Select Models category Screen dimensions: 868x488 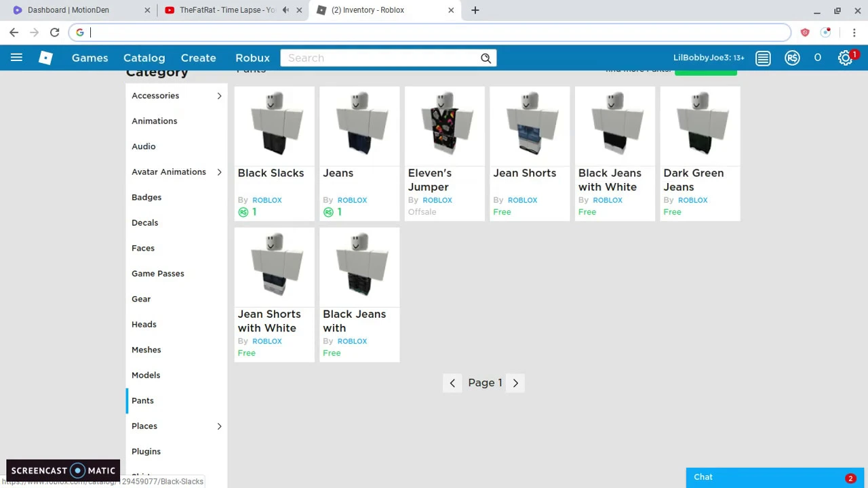[x=146, y=375]
